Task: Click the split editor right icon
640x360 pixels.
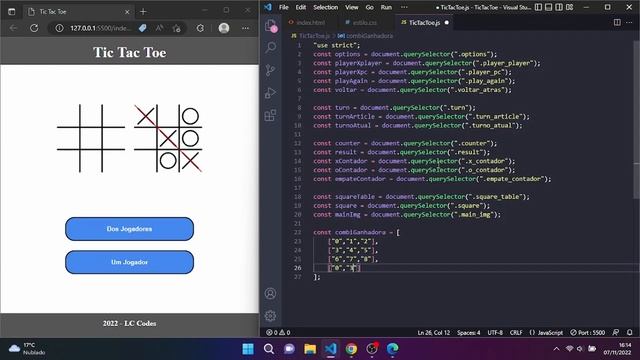Action: [617, 22]
